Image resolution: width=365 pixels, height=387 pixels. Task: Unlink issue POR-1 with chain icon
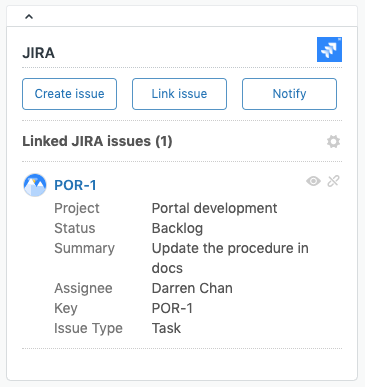[333, 181]
